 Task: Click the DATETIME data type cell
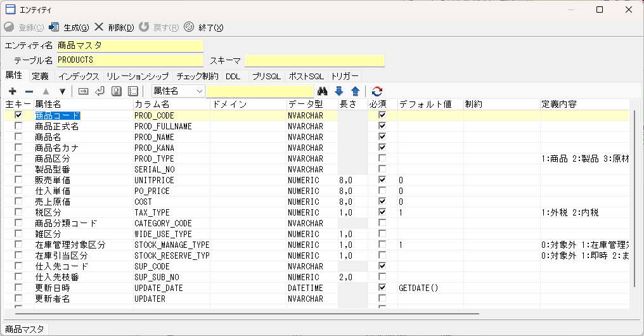point(312,288)
